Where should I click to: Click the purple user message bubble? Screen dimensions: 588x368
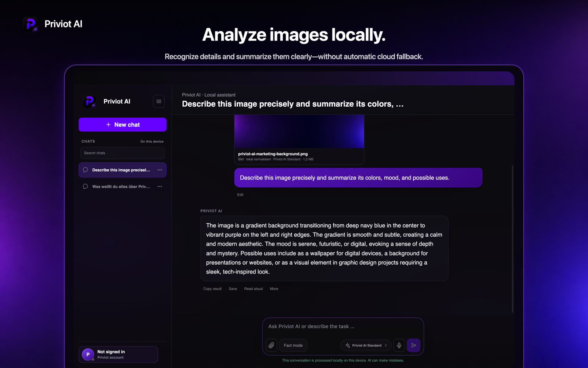pos(358,178)
